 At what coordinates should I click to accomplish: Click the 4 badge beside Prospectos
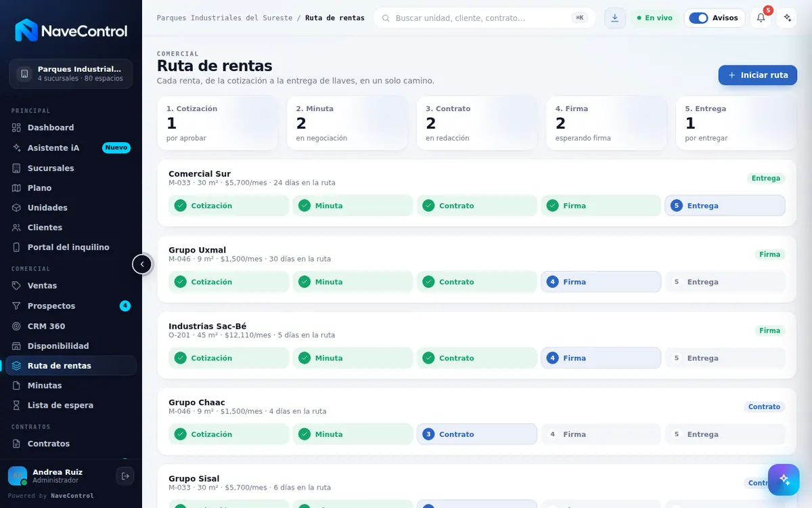click(x=125, y=306)
